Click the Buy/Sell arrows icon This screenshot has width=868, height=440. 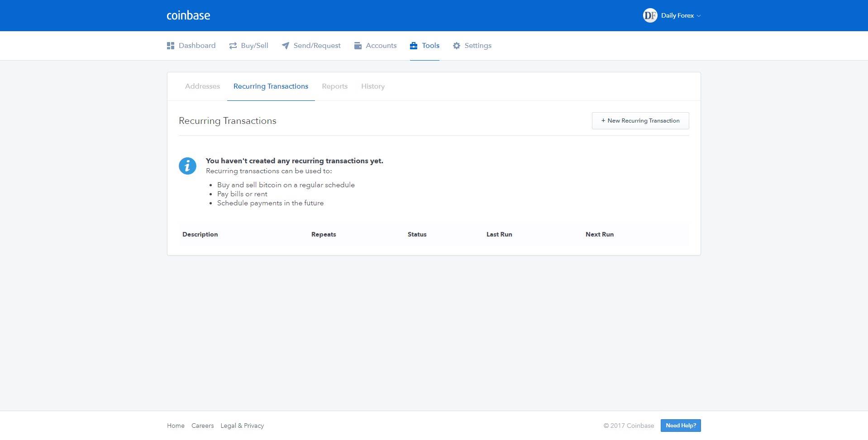pyautogui.click(x=233, y=46)
